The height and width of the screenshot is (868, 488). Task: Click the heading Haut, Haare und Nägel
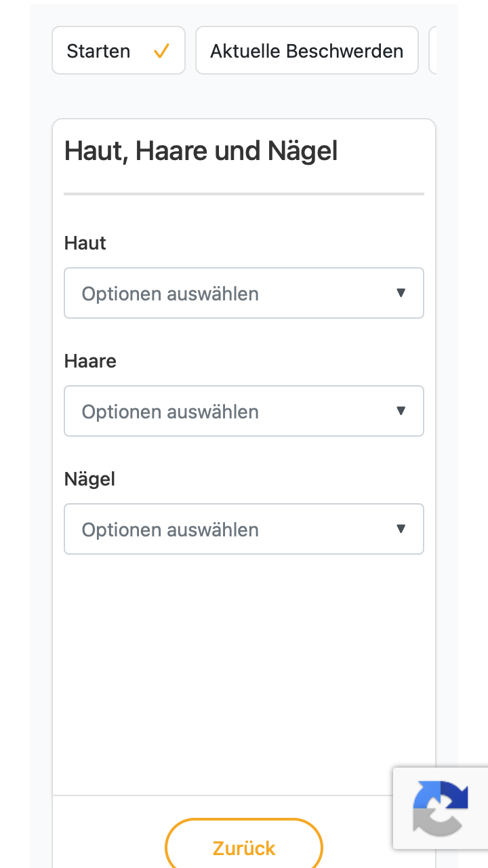201,151
